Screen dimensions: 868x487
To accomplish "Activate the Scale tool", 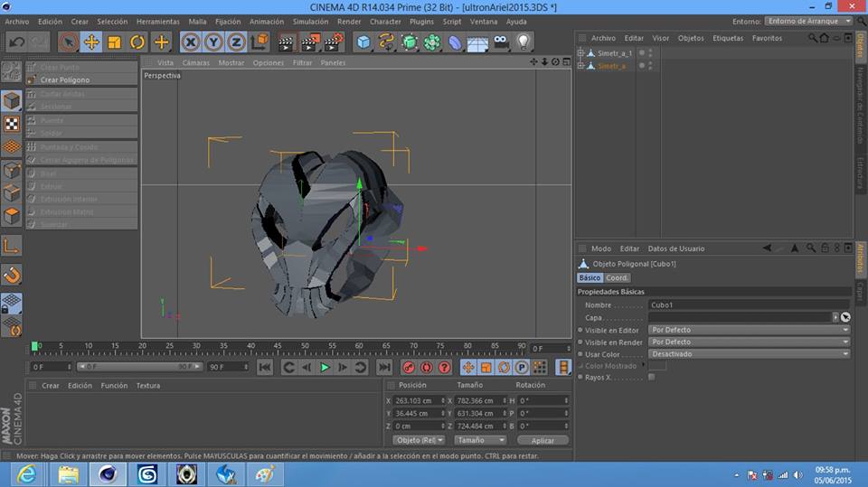I will tap(115, 42).
